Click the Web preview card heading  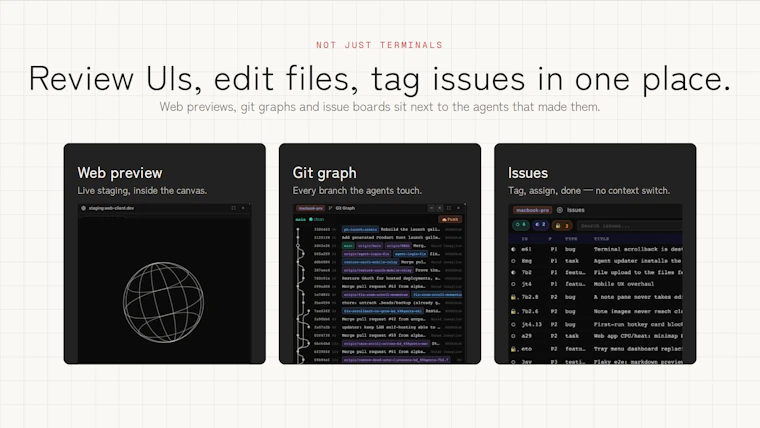(120, 173)
